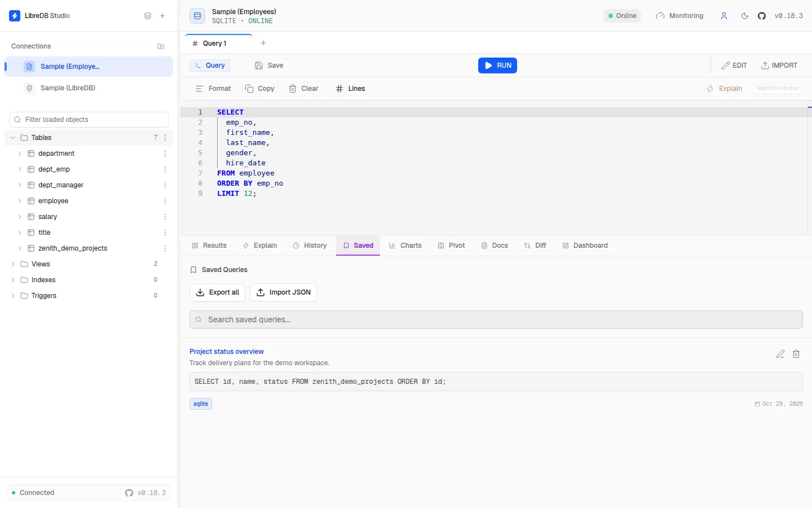Click the Filter loaded objects field
The width and height of the screenshot is (812, 508).
pos(89,120)
